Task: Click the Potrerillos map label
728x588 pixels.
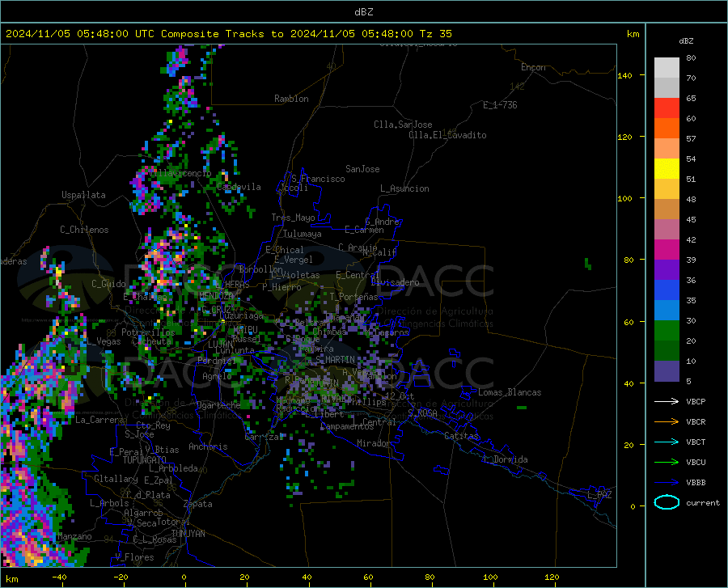Action: [x=148, y=332]
